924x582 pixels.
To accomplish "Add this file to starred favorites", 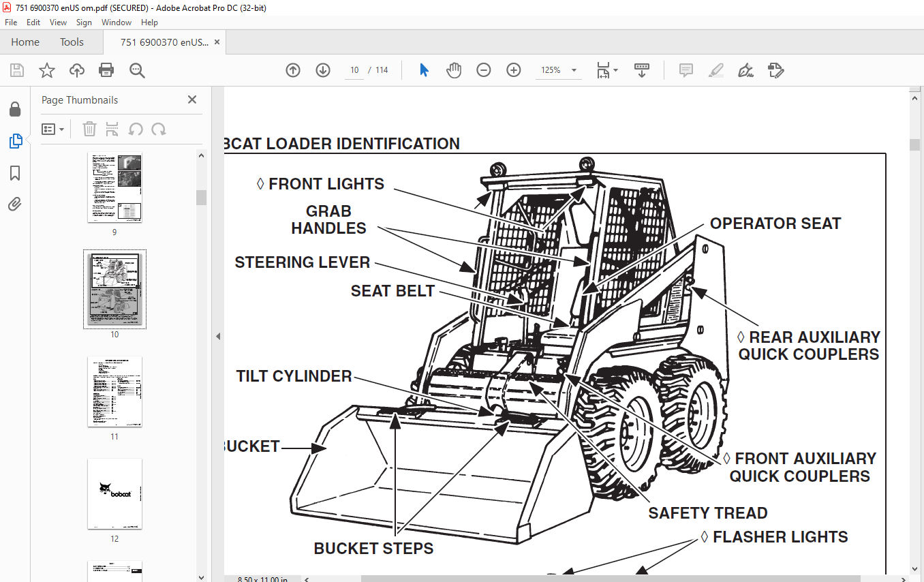I will pos(46,70).
